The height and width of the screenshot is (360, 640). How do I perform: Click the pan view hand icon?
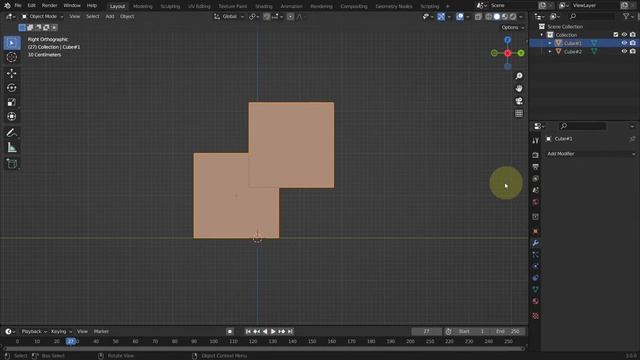coord(519,89)
